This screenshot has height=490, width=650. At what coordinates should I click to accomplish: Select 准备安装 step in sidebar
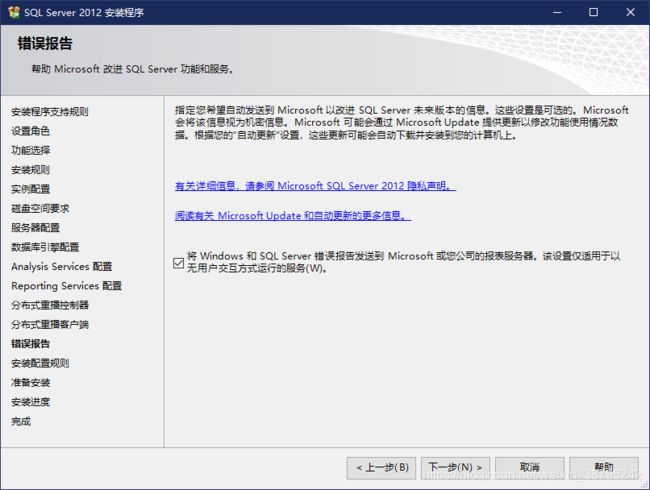pyautogui.click(x=31, y=382)
